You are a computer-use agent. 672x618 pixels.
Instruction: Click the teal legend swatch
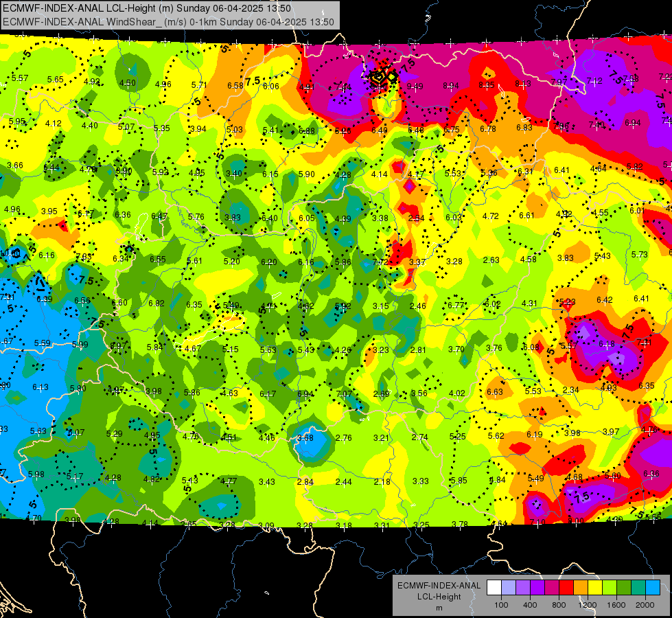pyautogui.click(x=638, y=588)
